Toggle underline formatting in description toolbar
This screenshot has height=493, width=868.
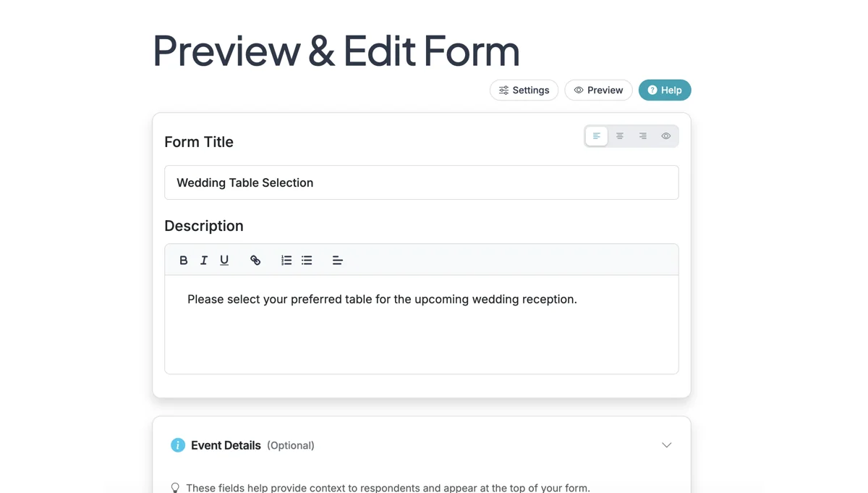click(x=224, y=261)
